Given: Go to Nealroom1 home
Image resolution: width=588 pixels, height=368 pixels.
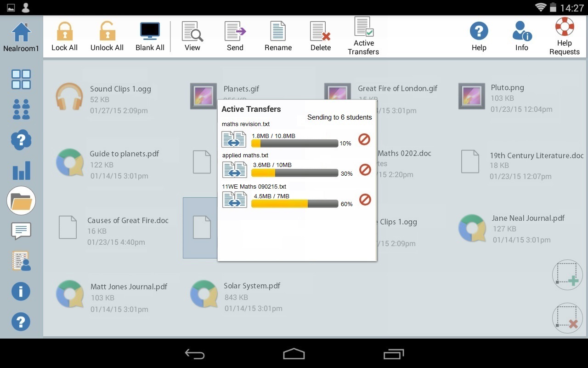Looking at the screenshot, I should tap(21, 33).
